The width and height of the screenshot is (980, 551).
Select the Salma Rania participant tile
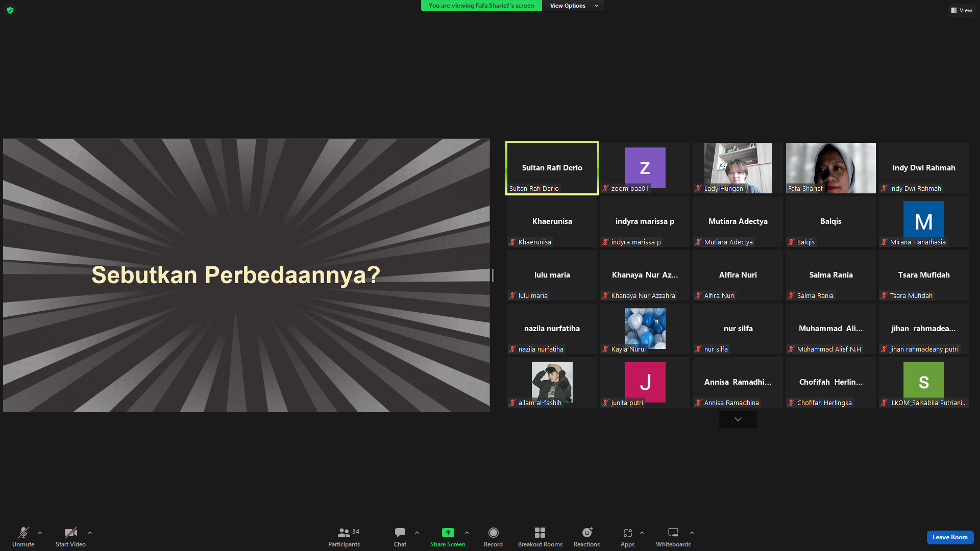pyautogui.click(x=831, y=275)
